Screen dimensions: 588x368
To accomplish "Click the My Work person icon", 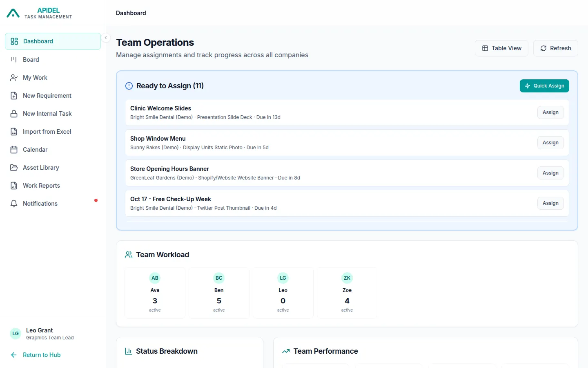I will (x=14, y=78).
